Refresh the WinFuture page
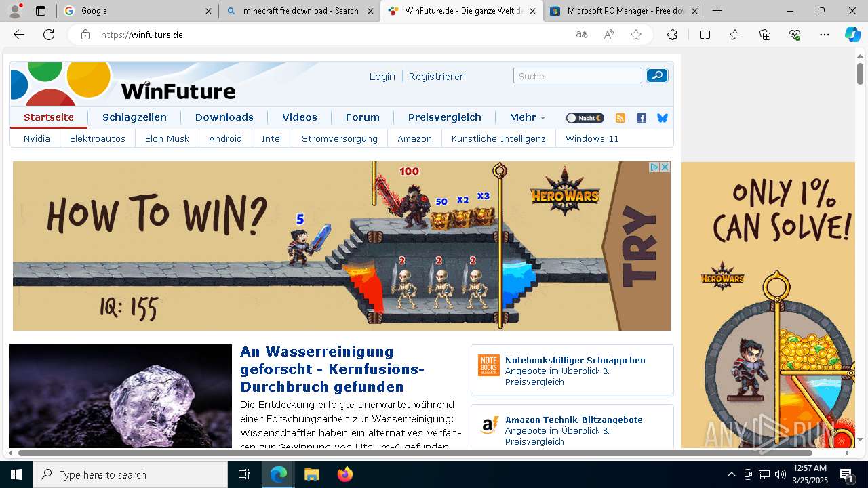This screenshot has width=868, height=488. click(x=49, y=35)
